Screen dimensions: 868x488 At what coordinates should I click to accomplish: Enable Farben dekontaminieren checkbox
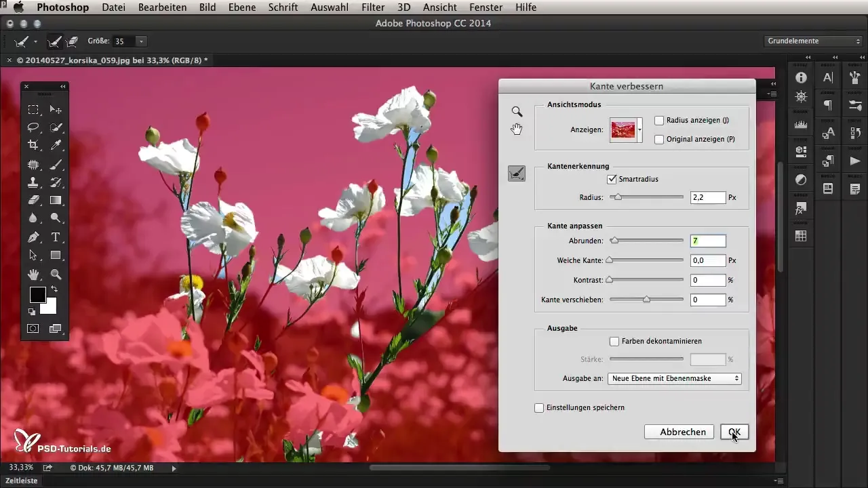point(614,341)
